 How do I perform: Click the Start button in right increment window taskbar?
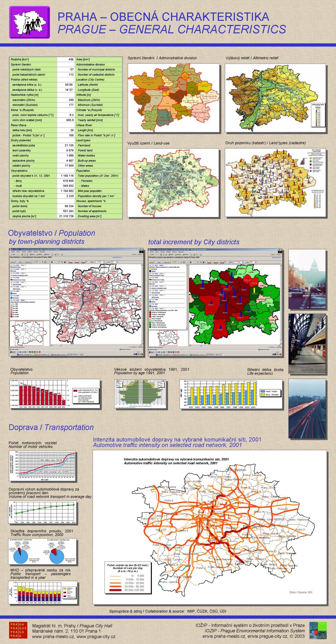point(151,352)
